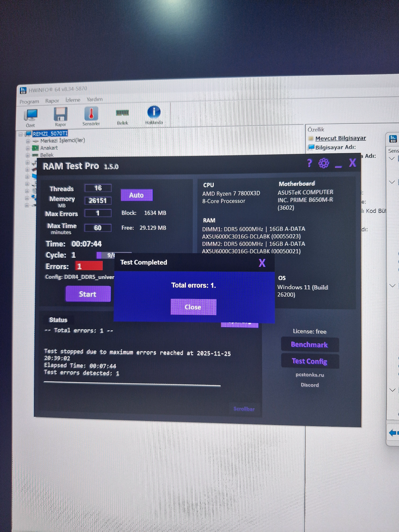The image size is (399, 532).
Task: Open the Rapor menu in HWiNFO menu bar
Action: coord(52,101)
